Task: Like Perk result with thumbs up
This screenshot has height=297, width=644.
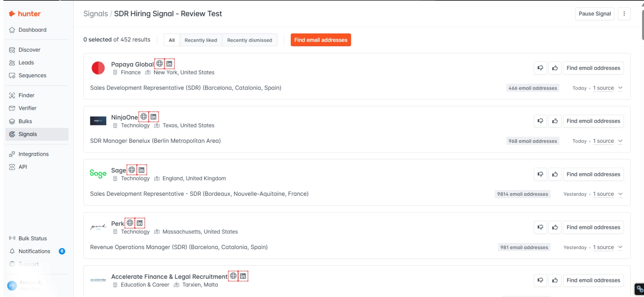Action: pos(555,227)
